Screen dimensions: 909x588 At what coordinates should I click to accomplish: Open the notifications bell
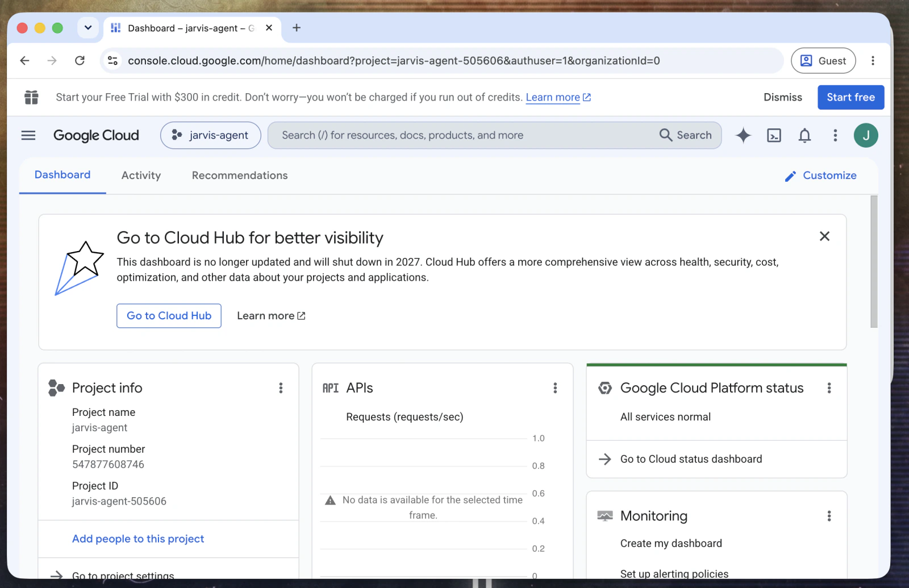pos(804,135)
